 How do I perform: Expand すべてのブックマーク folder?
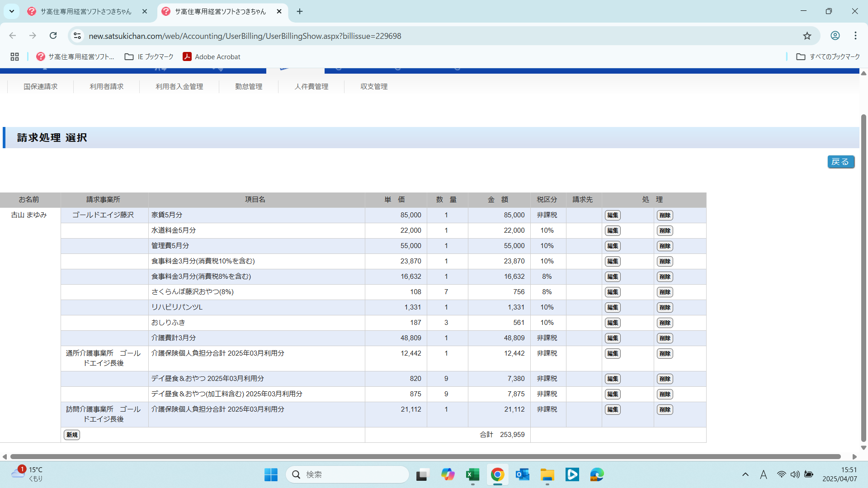tap(828, 56)
